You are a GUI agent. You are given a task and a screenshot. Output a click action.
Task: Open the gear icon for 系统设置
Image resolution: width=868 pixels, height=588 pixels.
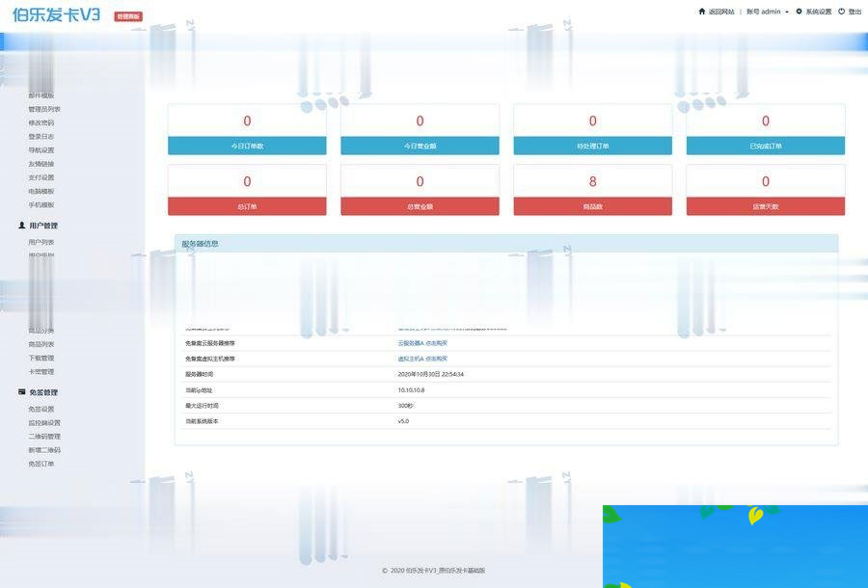(x=799, y=12)
